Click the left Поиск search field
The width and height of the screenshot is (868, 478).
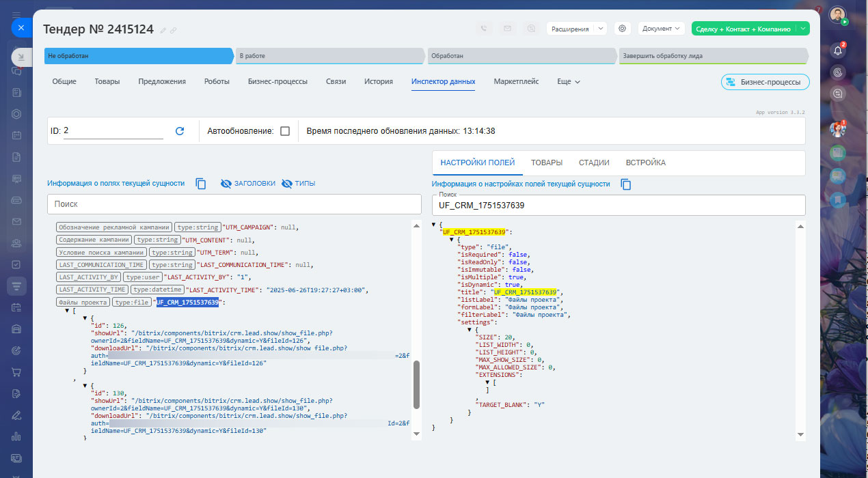point(234,204)
